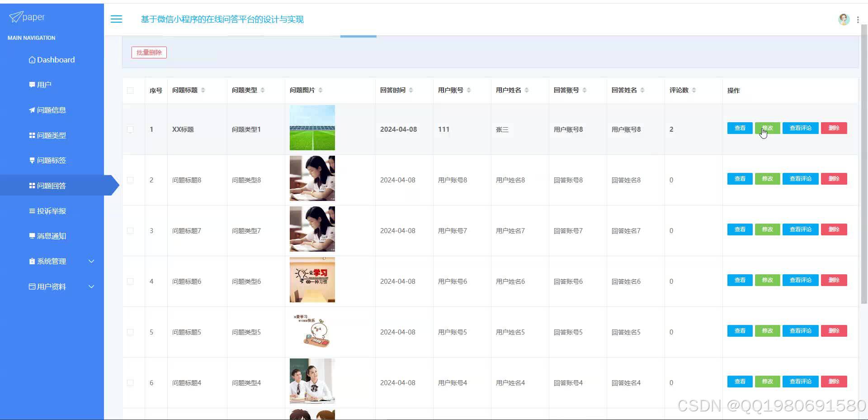The height and width of the screenshot is (420, 868).
Task: Check the 问题标题4 row checkbox
Action: pyautogui.click(x=130, y=383)
